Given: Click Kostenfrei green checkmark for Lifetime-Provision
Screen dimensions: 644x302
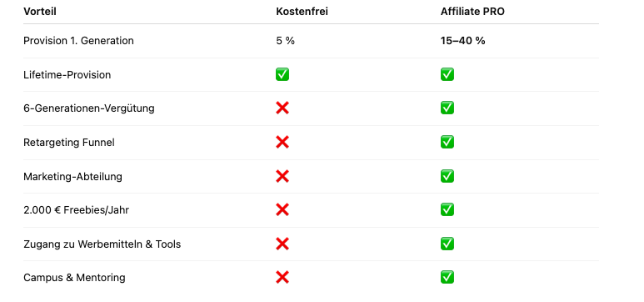Looking at the screenshot, I should coord(282,74).
